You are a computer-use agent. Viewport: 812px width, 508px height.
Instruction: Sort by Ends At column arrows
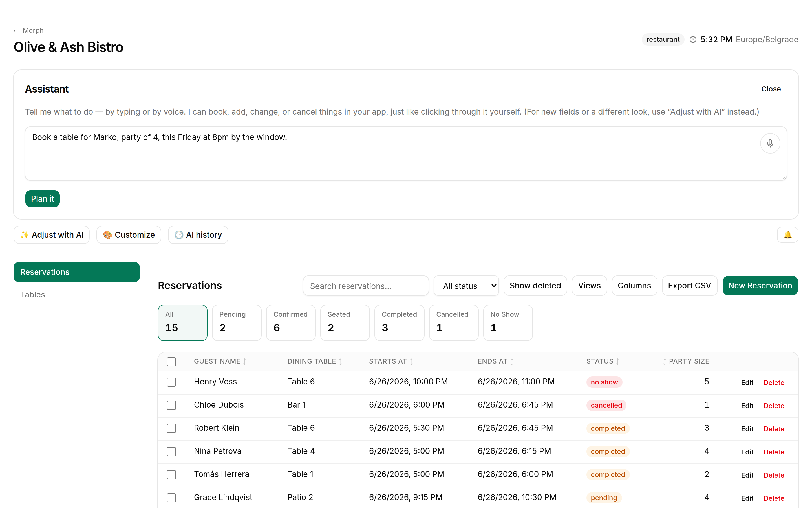[512, 362]
